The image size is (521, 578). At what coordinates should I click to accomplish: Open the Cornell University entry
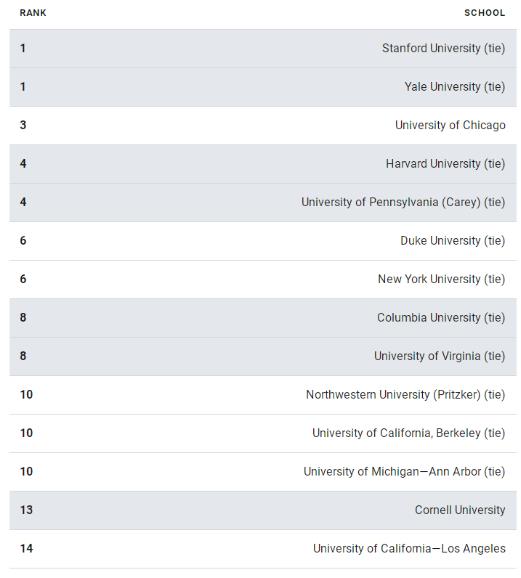(x=460, y=510)
